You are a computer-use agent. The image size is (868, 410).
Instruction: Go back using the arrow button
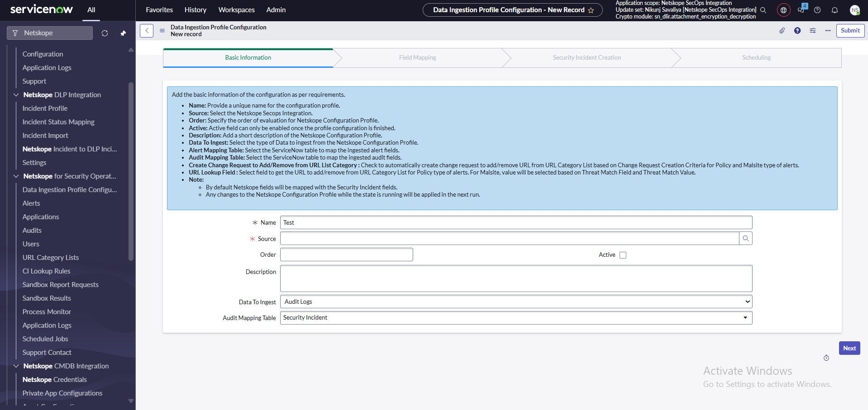pos(147,31)
